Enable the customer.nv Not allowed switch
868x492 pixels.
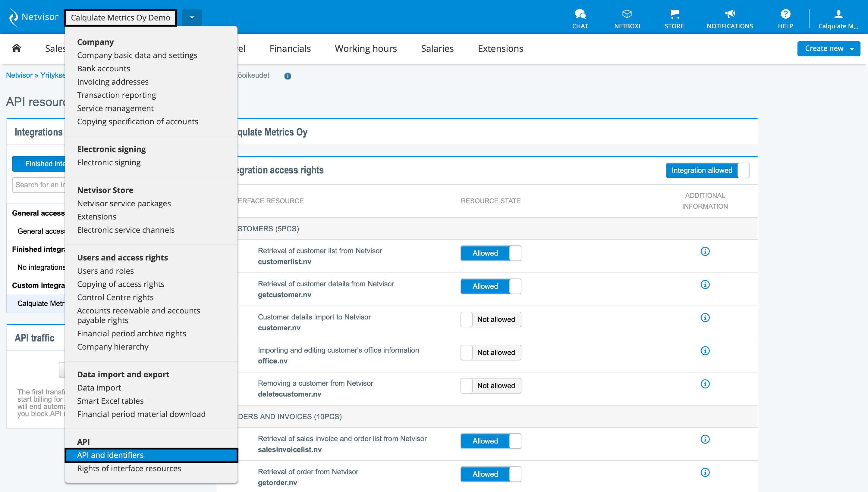491,319
